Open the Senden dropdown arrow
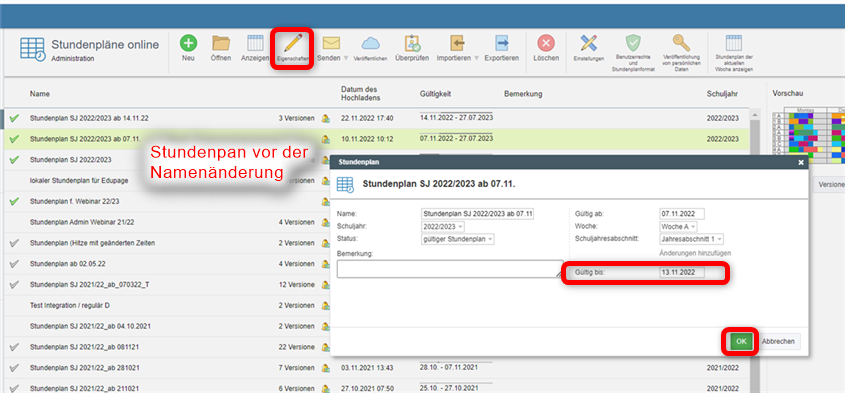 pyautogui.click(x=345, y=58)
